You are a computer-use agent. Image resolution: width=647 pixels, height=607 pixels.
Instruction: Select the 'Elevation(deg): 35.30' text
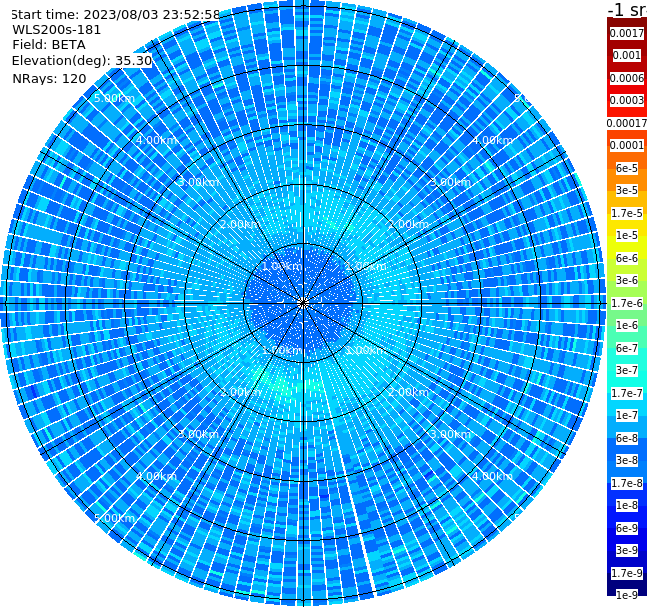tap(82, 61)
